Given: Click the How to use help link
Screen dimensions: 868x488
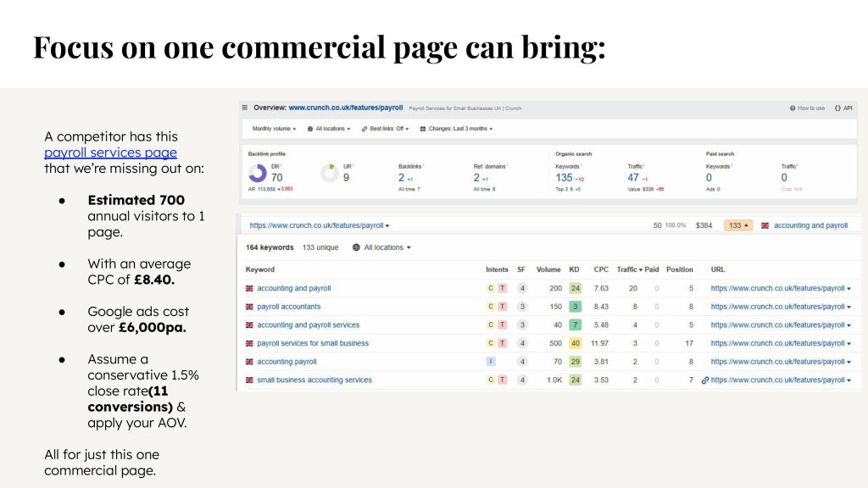Looking at the screenshot, I should [807, 108].
